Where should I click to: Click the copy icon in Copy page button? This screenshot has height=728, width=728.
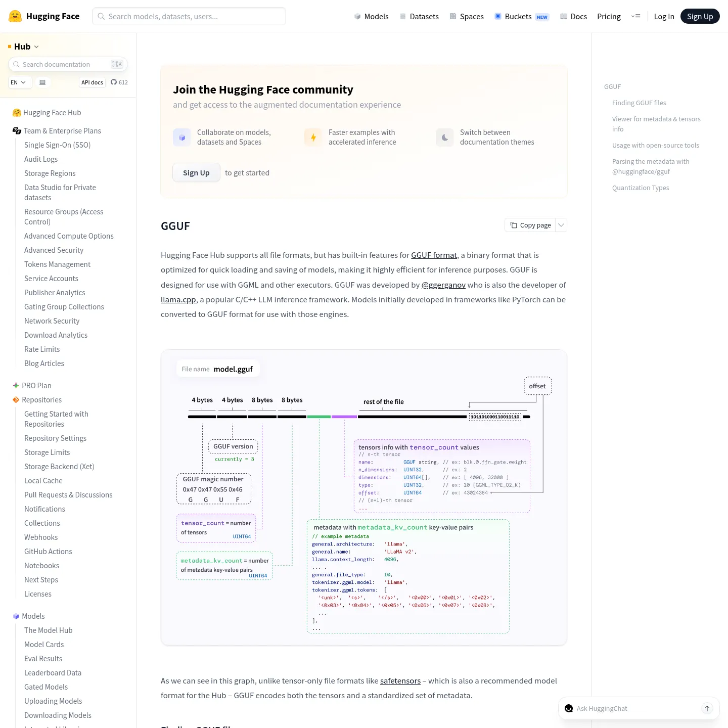tap(514, 225)
